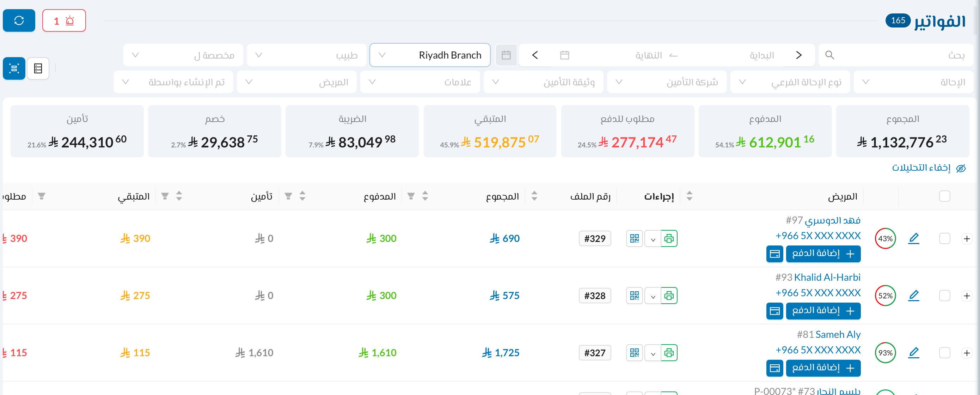Viewport: 980px width, 395px height.
Task: Click 43% payment progress circle
Action: point(885,239)
